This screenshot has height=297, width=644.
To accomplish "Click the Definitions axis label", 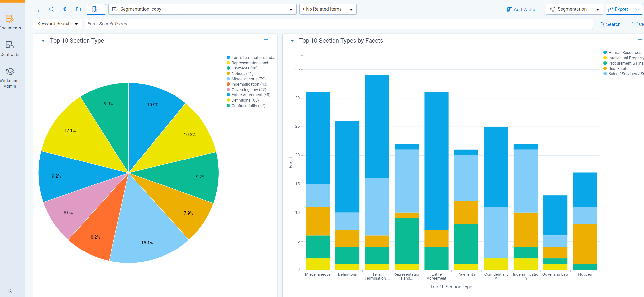I will (347, 274).
